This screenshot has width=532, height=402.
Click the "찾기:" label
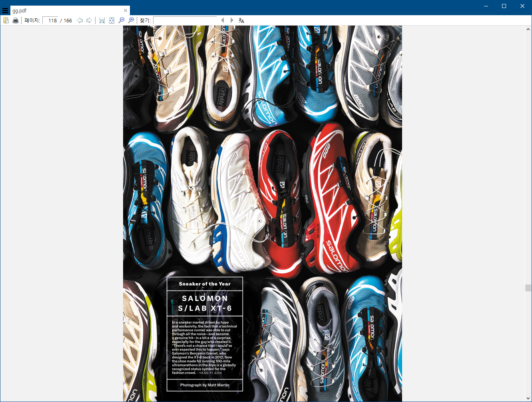[145, 20]
